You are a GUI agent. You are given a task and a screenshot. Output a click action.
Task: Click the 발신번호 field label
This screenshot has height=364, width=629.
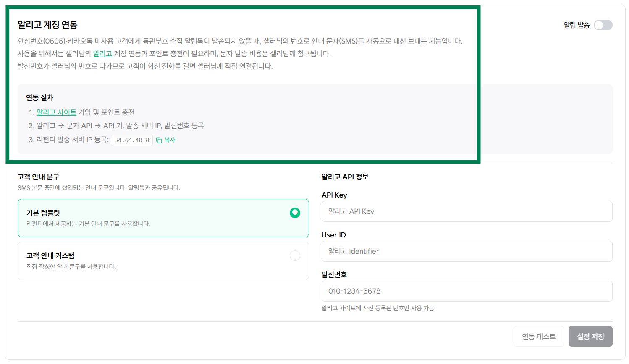point(334,275)
